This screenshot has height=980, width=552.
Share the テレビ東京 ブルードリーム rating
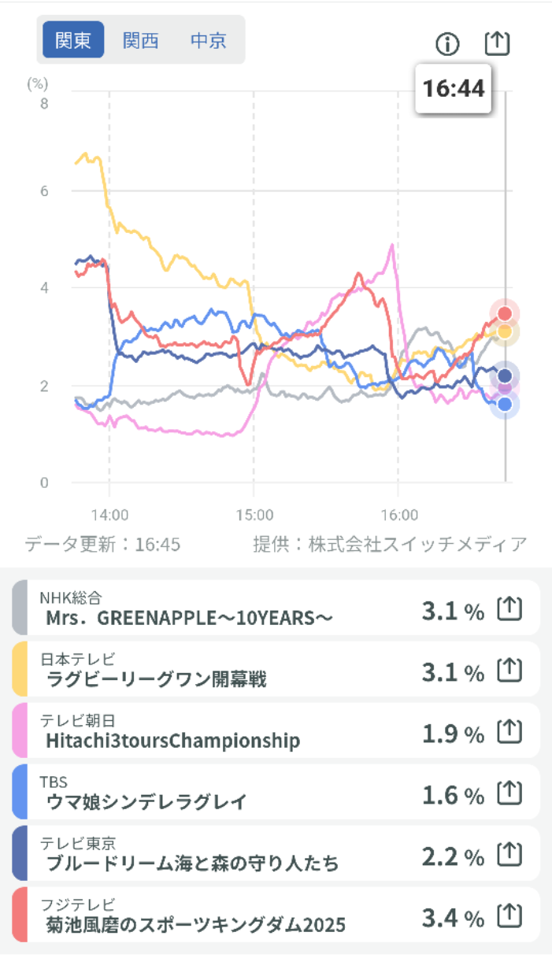tap(510, 854)
